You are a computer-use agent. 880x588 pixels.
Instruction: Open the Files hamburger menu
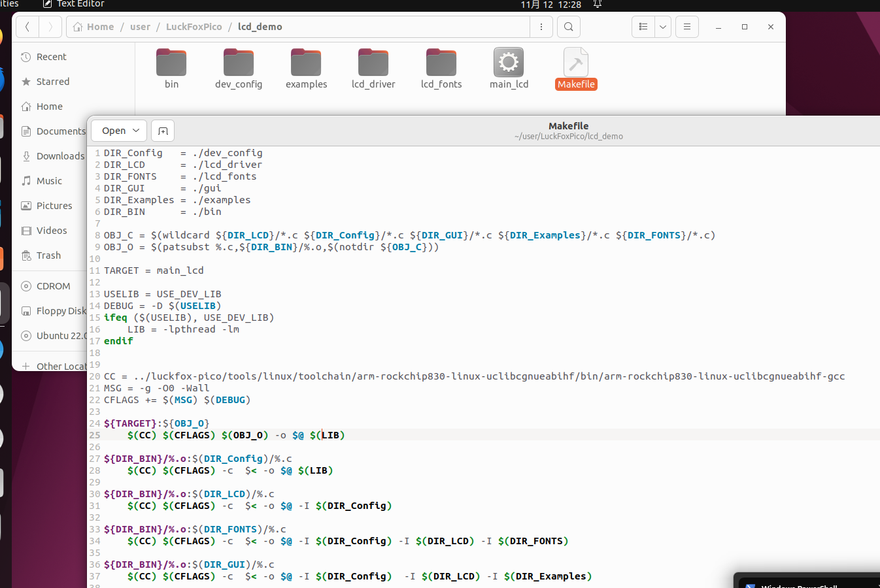point(687,27)
